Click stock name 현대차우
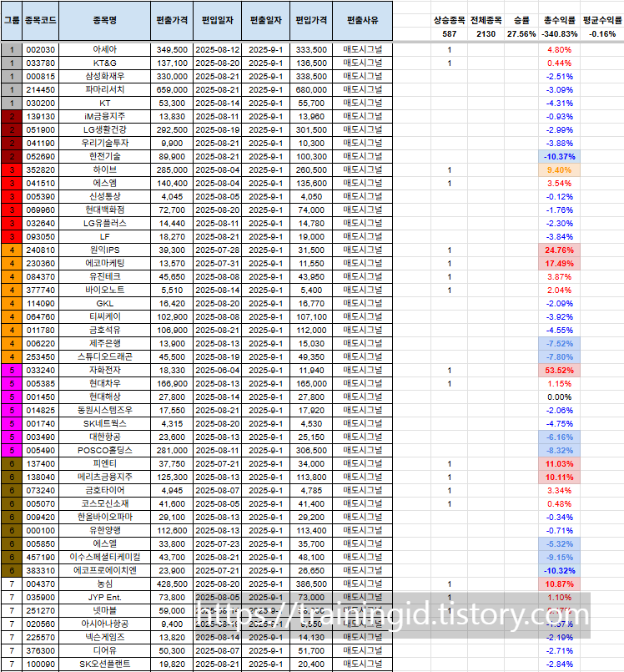The image size is (624, 672). pos(104,383)
